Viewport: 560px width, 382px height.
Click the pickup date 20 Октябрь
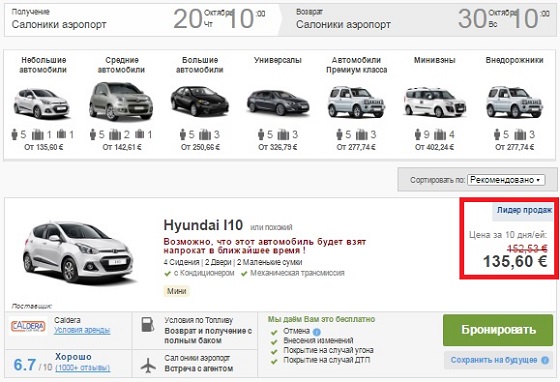click(203, 19)
